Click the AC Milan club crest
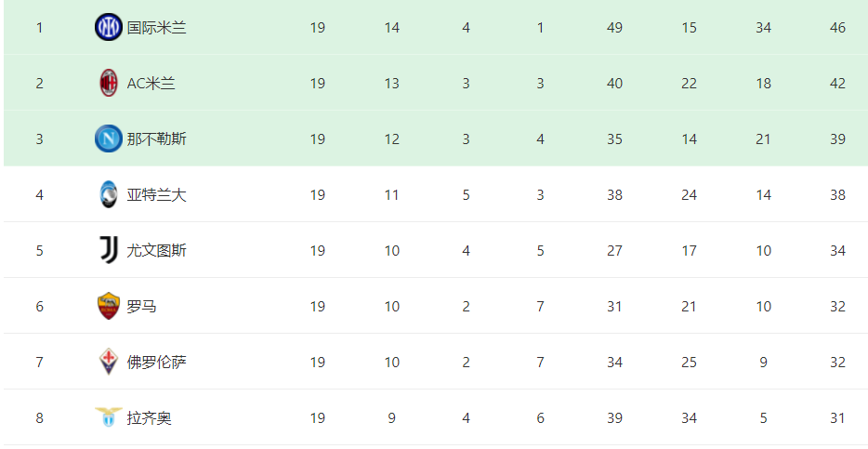The height and width of the screenshot is (449, 868). 108,83
